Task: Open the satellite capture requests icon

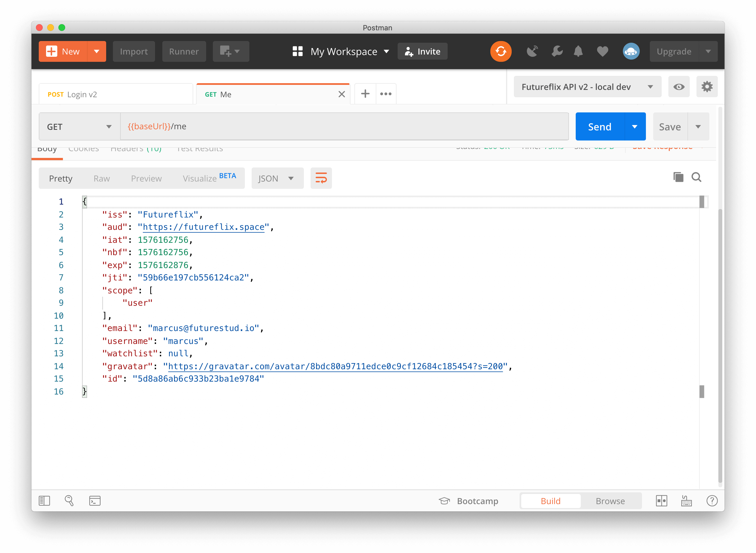Action: [x=532, y=51]
